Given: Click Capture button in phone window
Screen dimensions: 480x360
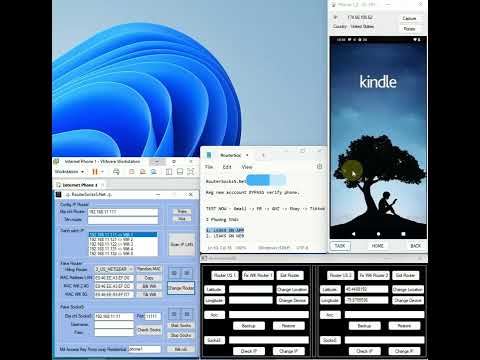Looking at the screenshot, I should coord(409,18).
